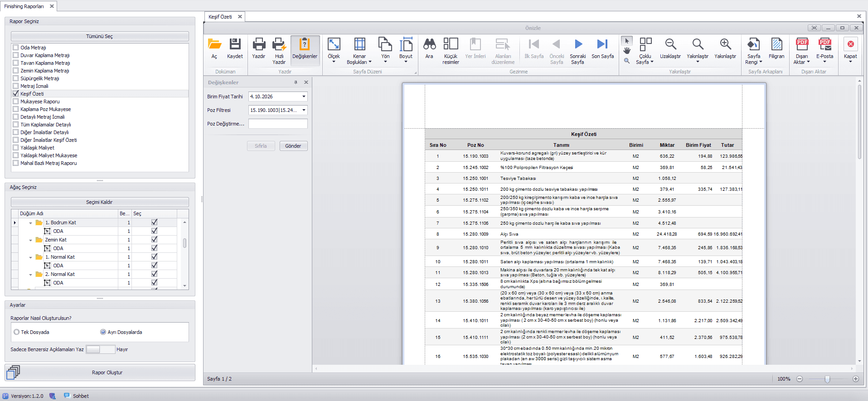Open the Filigran watermark tool
The height and width of the screenshot is (401, 868).
[776, 44]
